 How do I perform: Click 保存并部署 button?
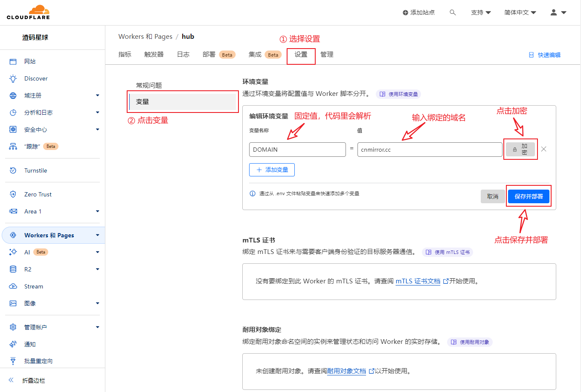(x=529, y=196)
